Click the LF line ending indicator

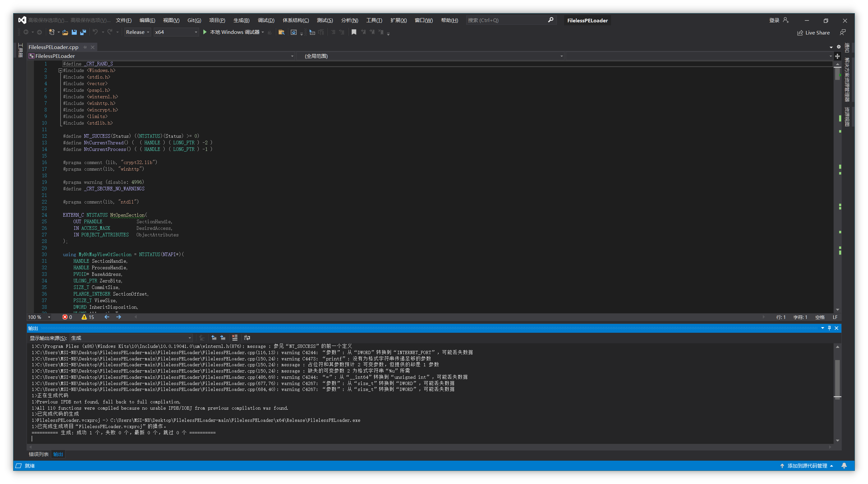[835, 317]
